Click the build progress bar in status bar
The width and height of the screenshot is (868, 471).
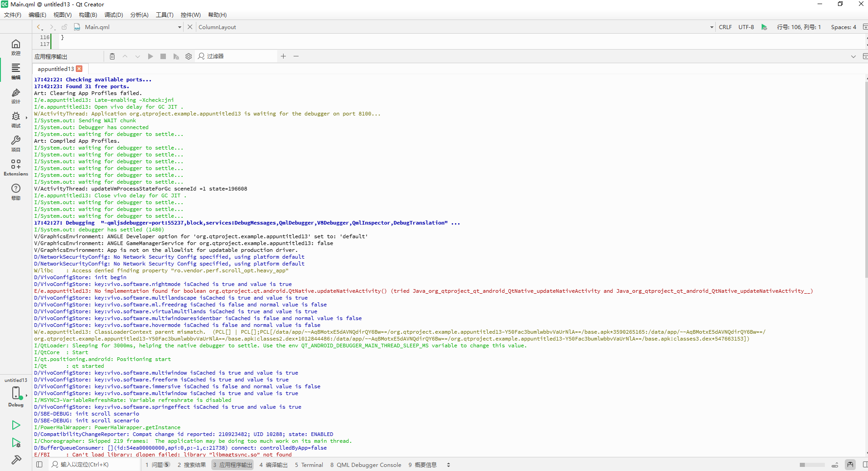[812, 465]
